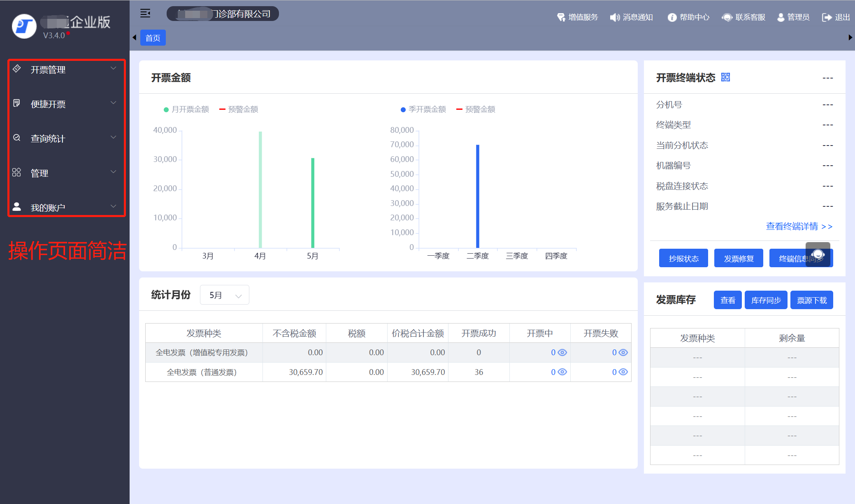Switch to the 首页 tab
Image resolution: width=855 pixels, height=504 pixels.
(153, 38)
